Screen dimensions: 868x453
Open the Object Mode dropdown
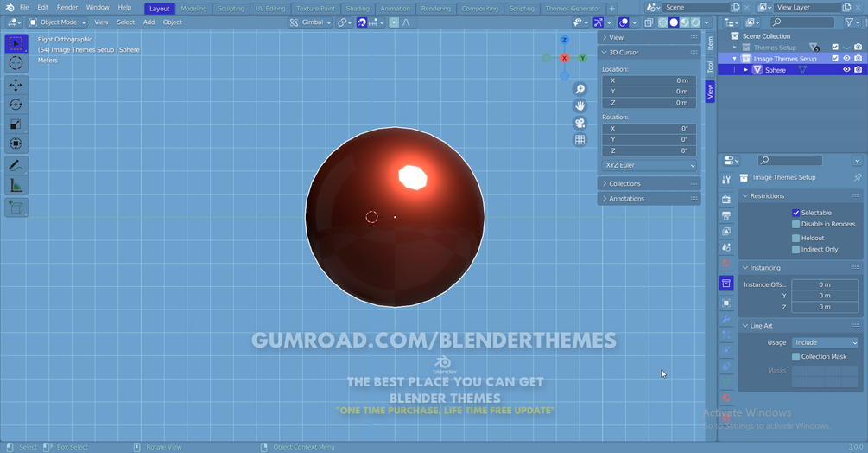tap(58, 22)
